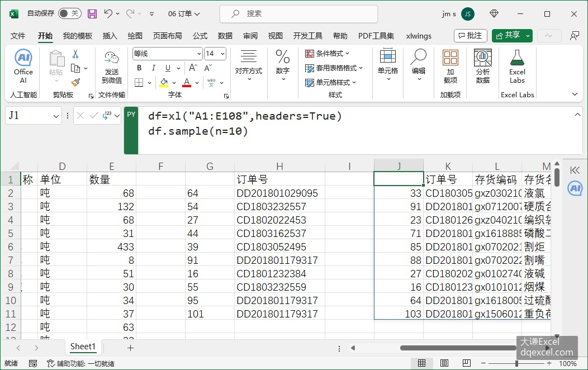Switch to the 公式 tab

click(x=200, y=36)
